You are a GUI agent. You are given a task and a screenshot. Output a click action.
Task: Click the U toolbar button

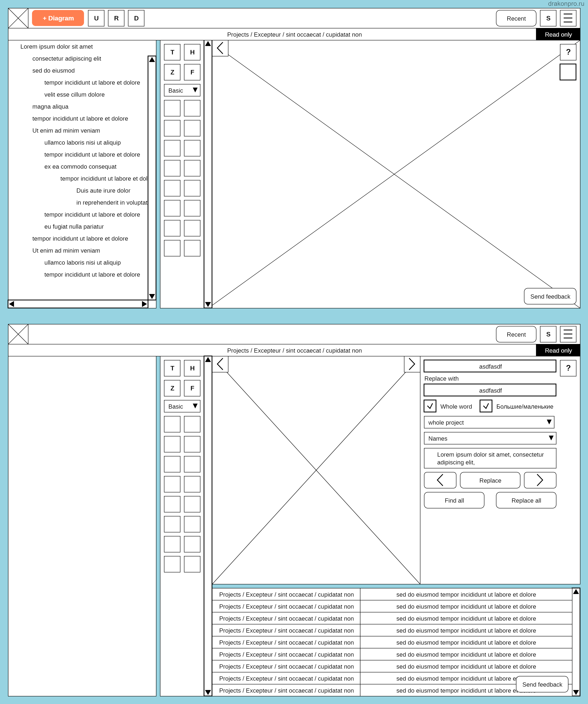tap(96, 18)
